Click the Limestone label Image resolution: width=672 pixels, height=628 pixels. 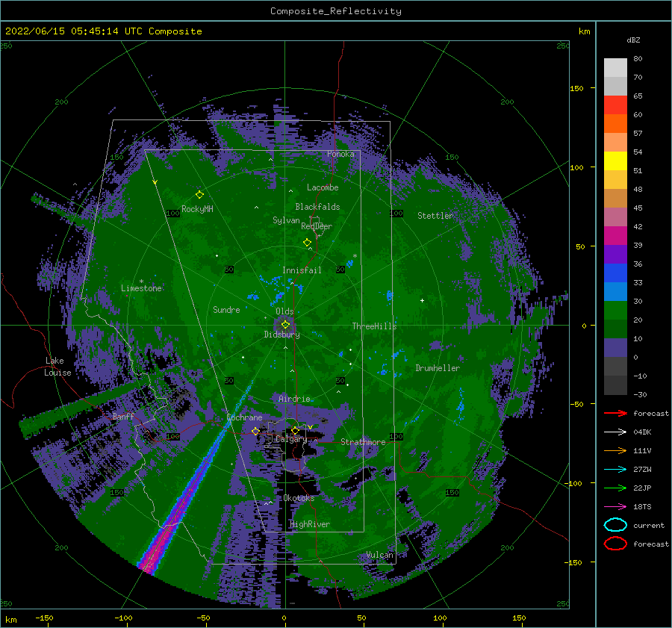click(141, 288)
